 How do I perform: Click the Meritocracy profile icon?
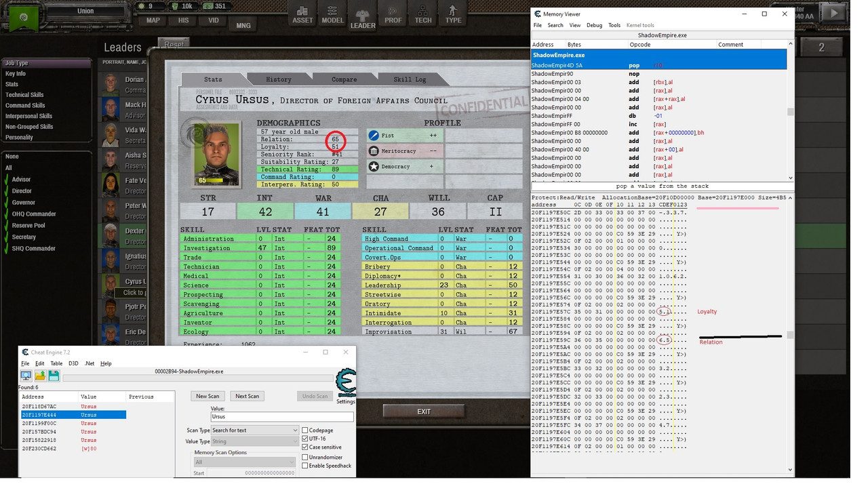coord(373,151)
